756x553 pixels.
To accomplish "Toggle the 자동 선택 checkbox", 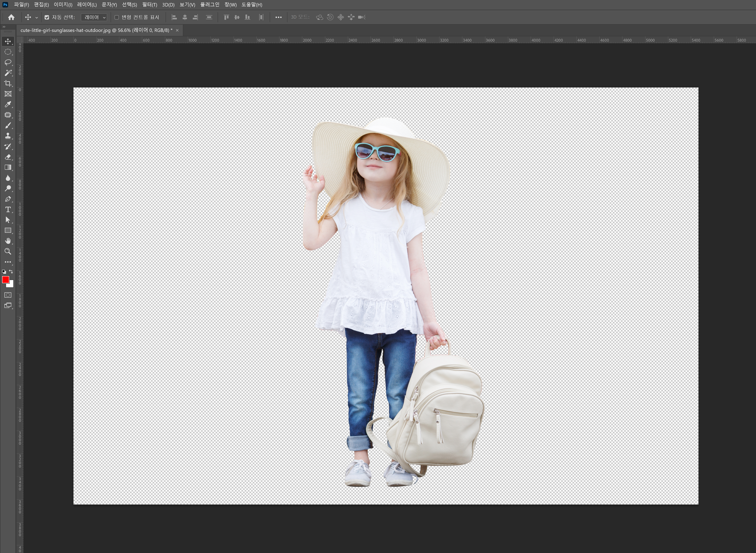I will (47, 17).
